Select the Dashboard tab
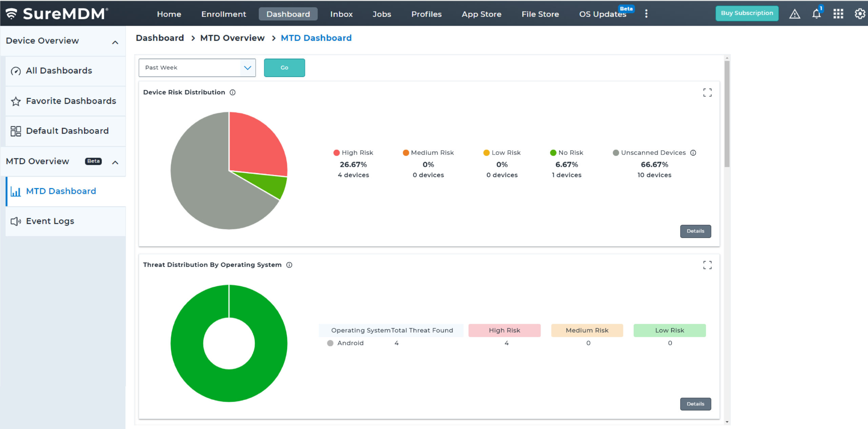Image resolution: width=868 pixels, height=429 pixels. tap(288, 14)
